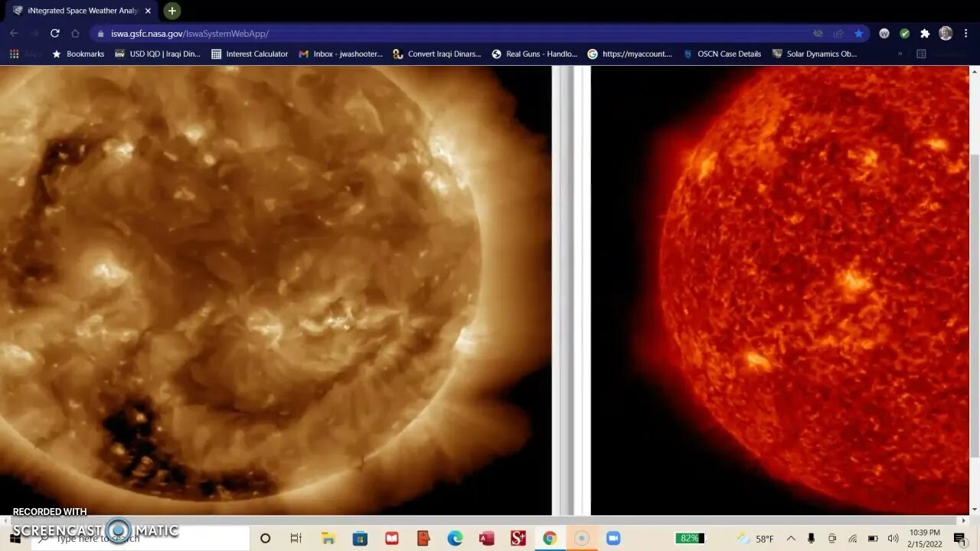Reload the ISWA page

tap(54, 34)
